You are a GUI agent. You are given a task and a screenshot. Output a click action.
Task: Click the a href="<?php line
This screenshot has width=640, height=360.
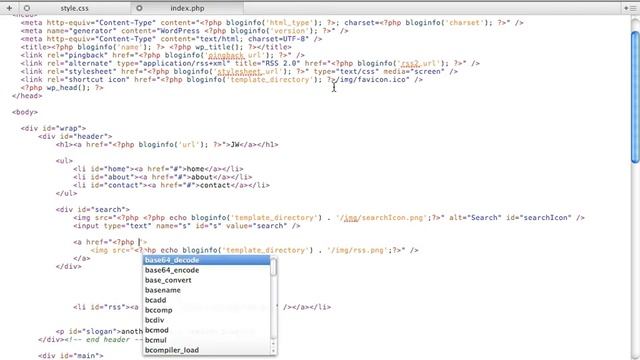(110, 242)
